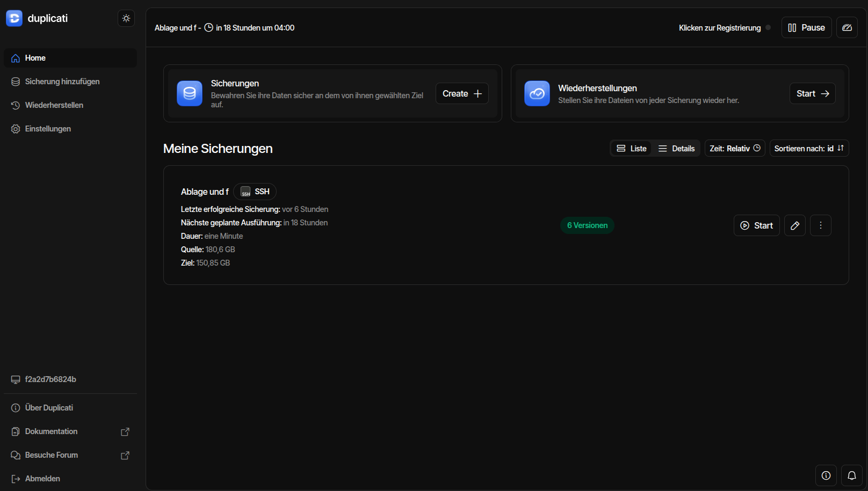Viewport: 868px width, 491px height.
Task: Click the Meine Sicherungen heading
Action: click(x=218, y=149)
